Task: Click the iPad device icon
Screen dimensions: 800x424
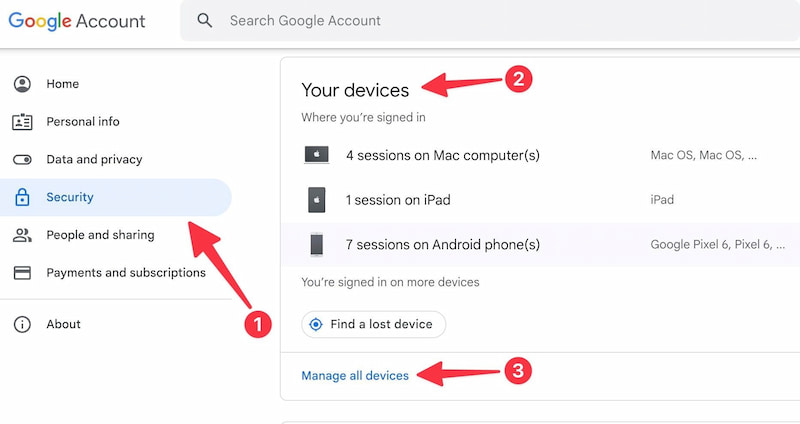Action: 316,200
